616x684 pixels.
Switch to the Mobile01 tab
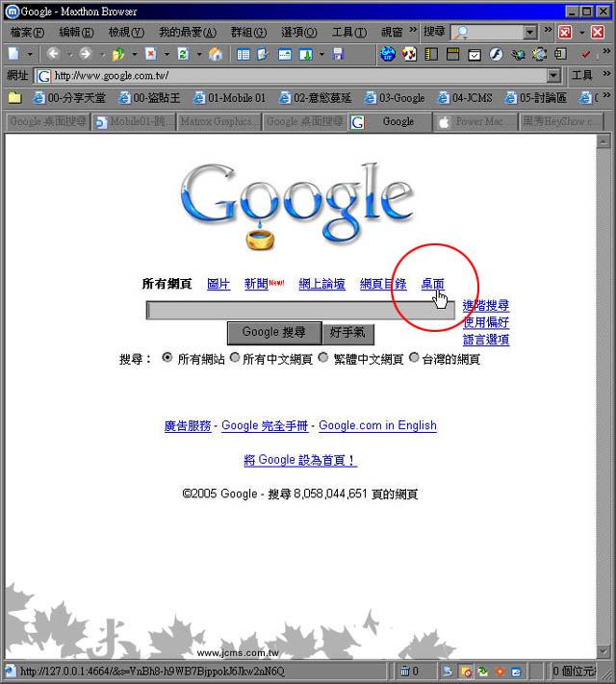pos(134,122)
